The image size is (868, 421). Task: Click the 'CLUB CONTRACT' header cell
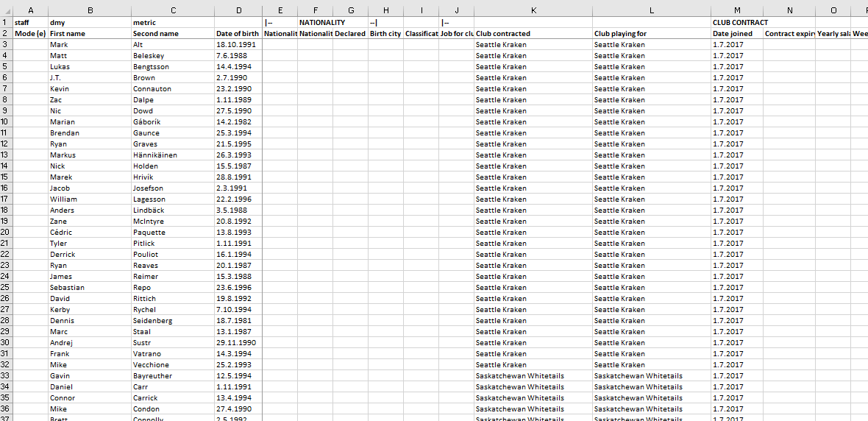(x=740, y=23)
